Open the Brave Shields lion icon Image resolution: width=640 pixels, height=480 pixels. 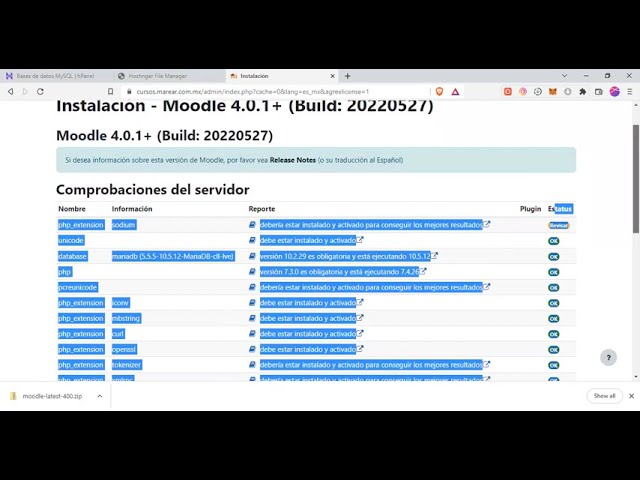click(440, 92)
